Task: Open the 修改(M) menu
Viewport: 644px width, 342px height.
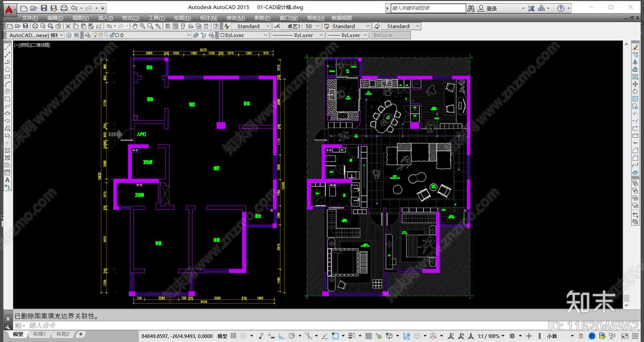Action: [236, 18]
